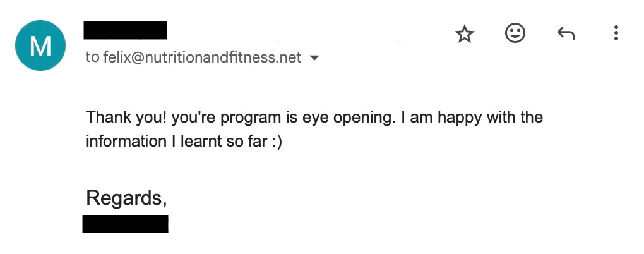Click the teal M sender avatar
Viewport: 644px width, 254px height.
coord(40,45)
